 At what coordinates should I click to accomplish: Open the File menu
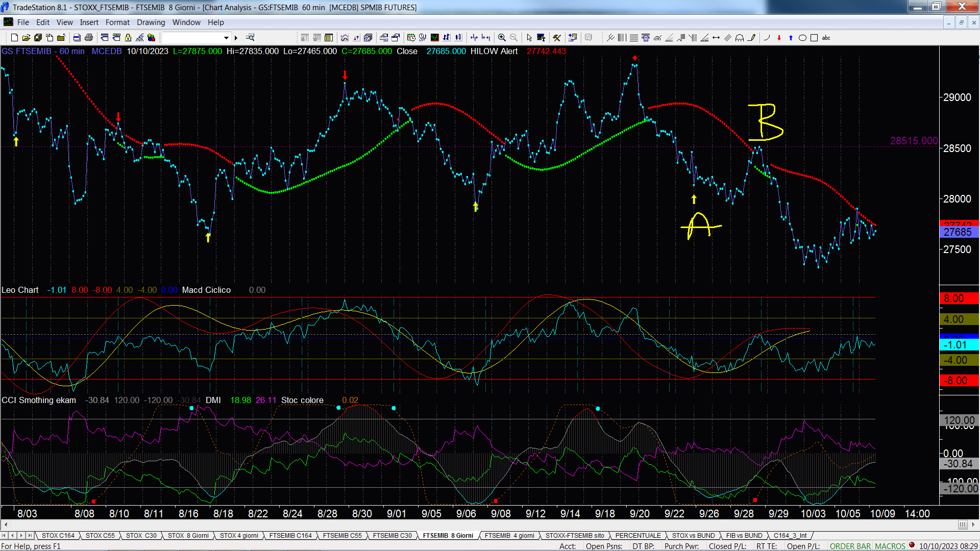point(23,22)
